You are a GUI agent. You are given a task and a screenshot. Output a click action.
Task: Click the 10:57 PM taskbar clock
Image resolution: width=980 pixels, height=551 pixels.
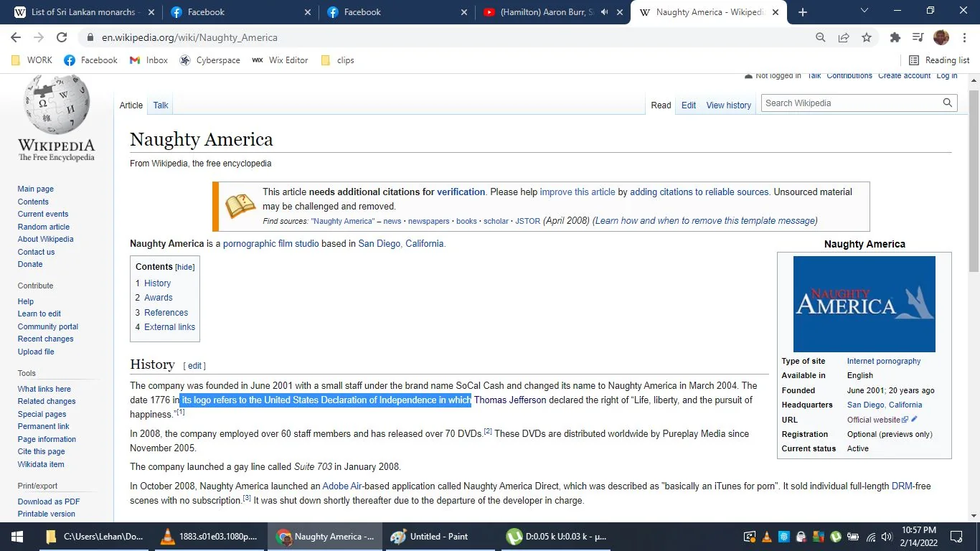919,537
